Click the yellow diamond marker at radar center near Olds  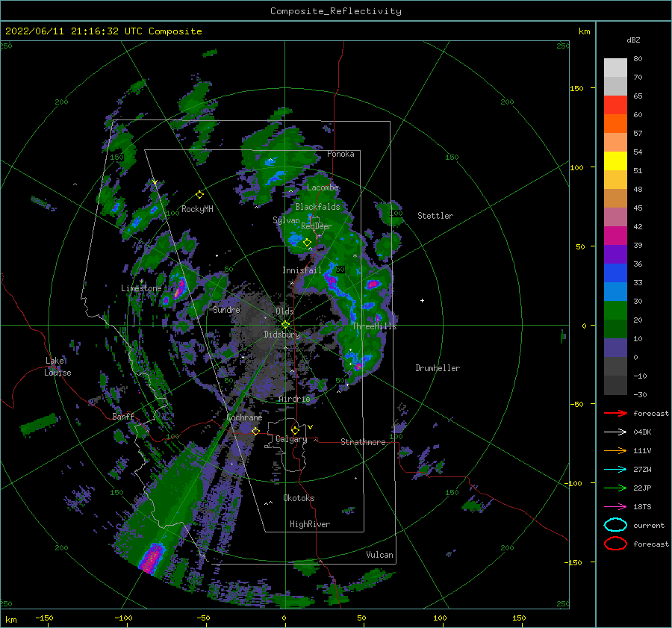[x=285, y=325]
